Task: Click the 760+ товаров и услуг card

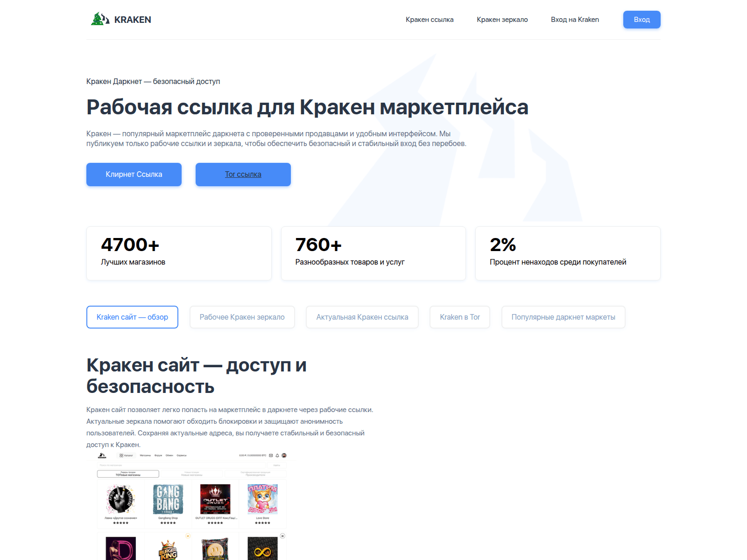Action: [x=373, y=253]
